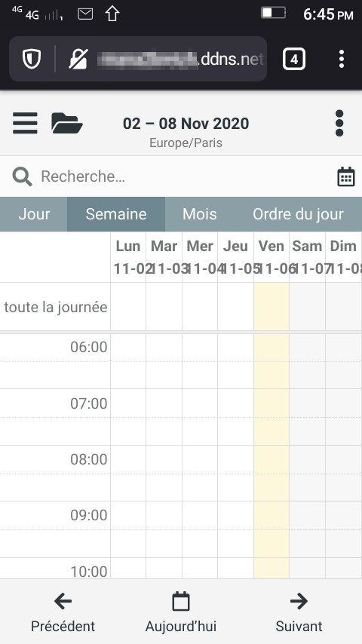Open browser tabs counter showing 4

294,59
